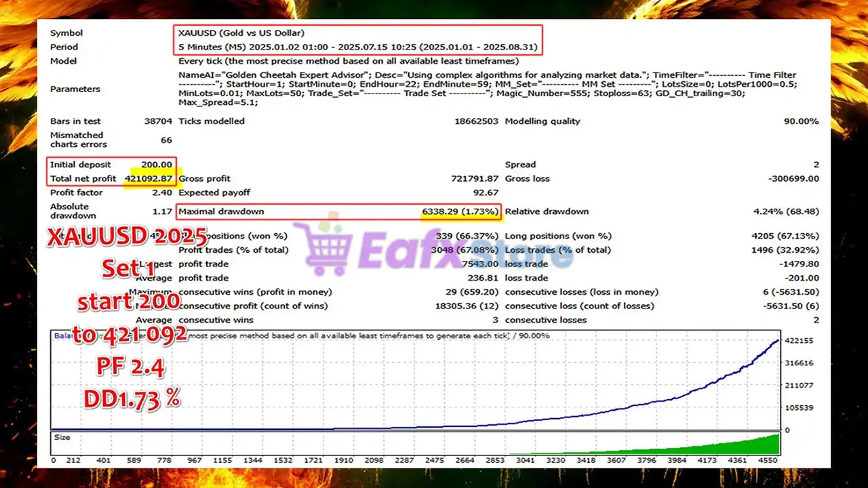Click the Size label in the lower chart

coord(62,438)
